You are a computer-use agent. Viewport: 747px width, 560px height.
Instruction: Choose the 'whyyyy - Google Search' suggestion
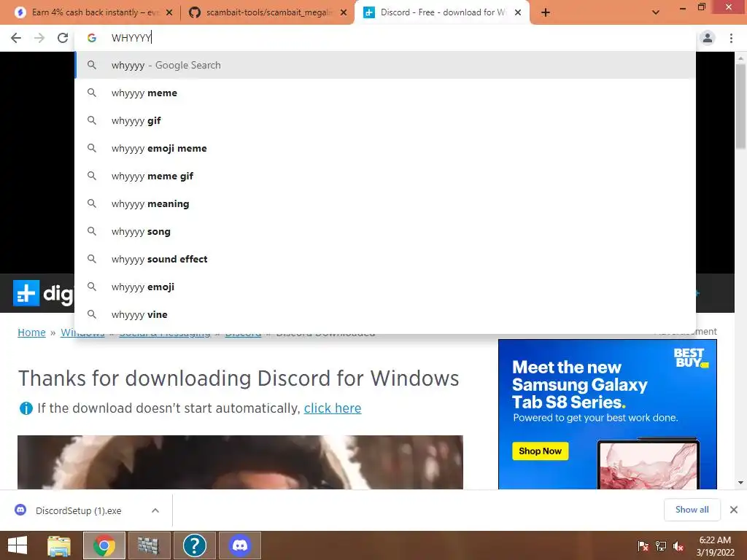385,65
